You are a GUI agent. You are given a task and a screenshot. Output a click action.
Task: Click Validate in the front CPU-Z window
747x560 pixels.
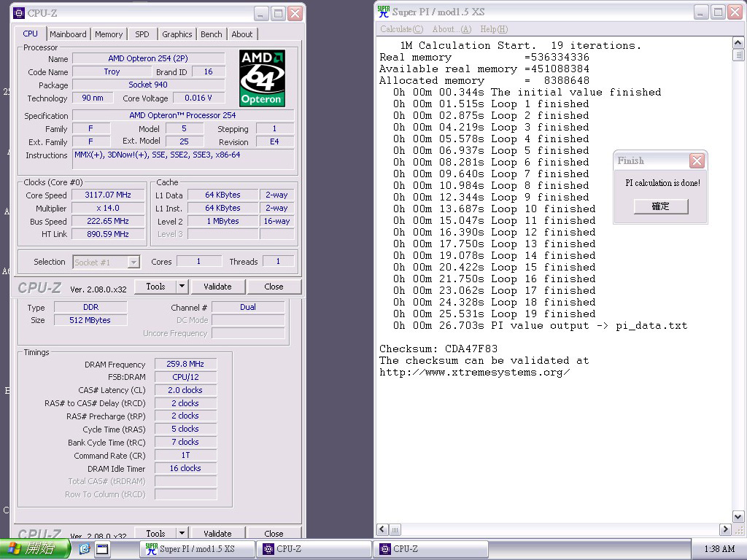[217, 287]
